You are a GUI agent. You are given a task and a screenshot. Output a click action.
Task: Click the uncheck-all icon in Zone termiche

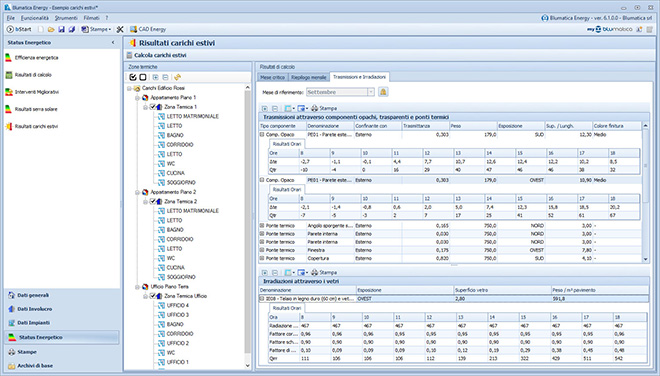143,77
